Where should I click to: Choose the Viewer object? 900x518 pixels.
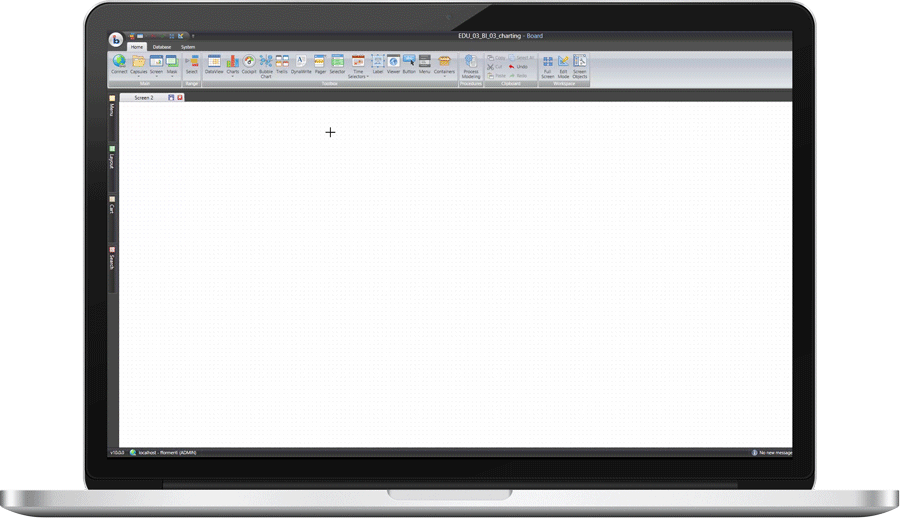pos(393,64)
